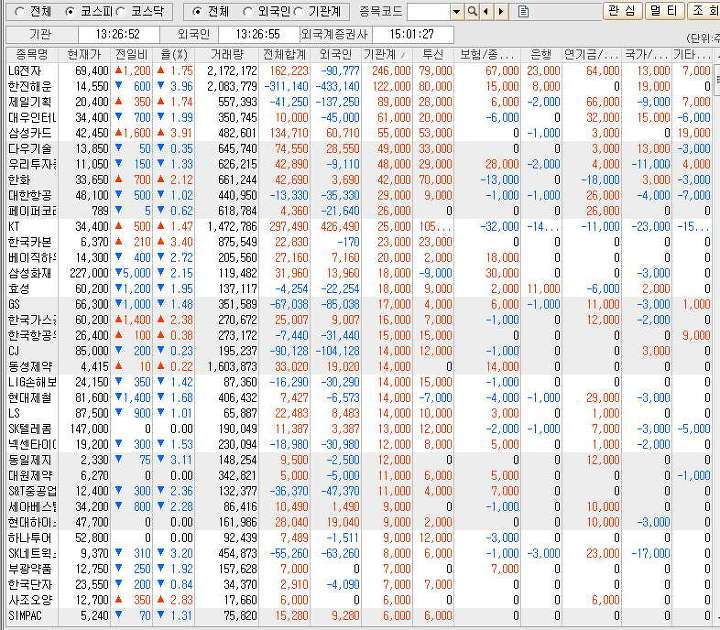Select the 코스닥 market radio button
The image size is (720, 630).
tap(120, 11)
